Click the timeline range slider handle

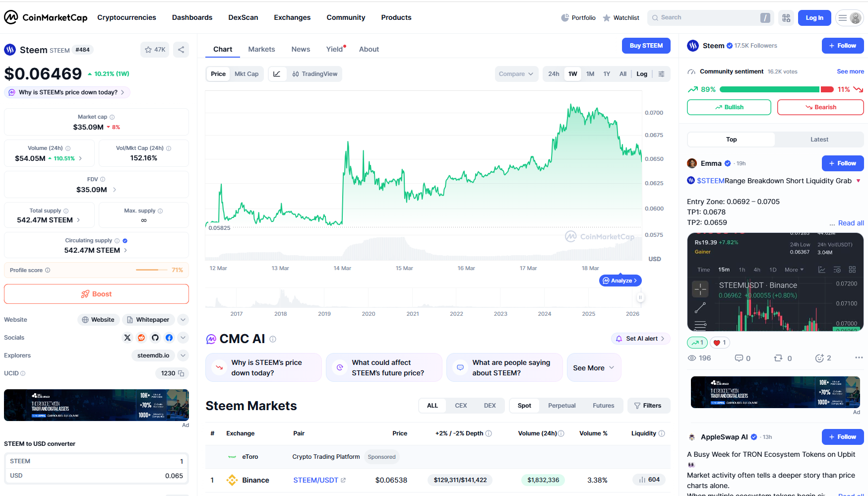[x=640, y=297]
